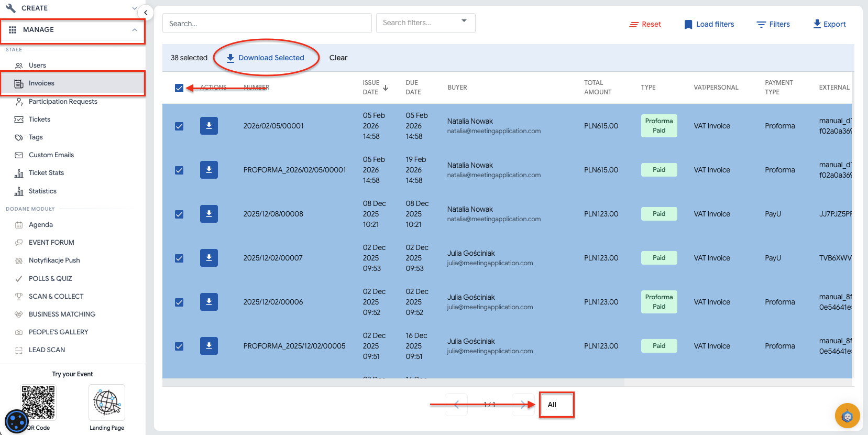
Task: Focus the Search text field
Action: (267, 24)
